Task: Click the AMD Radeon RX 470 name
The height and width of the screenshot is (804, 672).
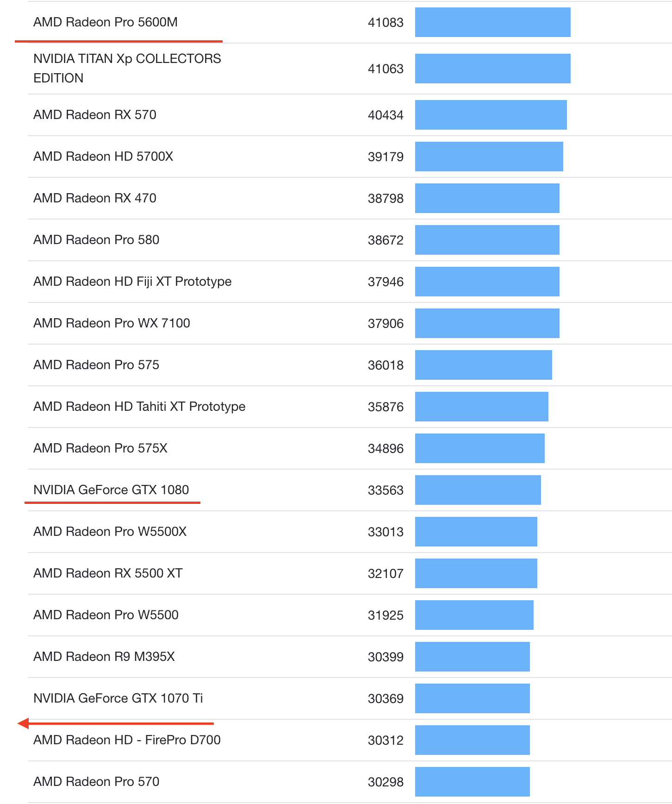Action: pyautogui.click(x=95, y=198)
